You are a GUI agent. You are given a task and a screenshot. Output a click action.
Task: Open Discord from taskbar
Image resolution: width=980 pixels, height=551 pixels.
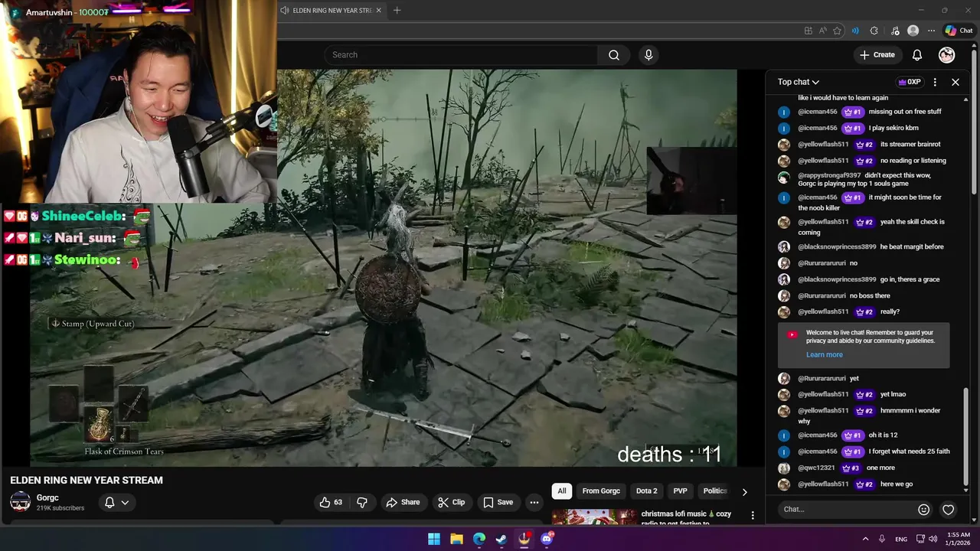point(547,539)
